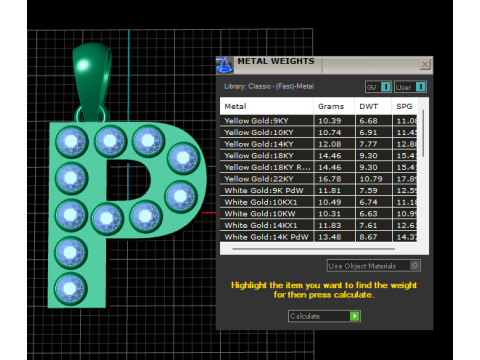
Task: Select the White Gold:10KW row
Action: pos(318,214)
